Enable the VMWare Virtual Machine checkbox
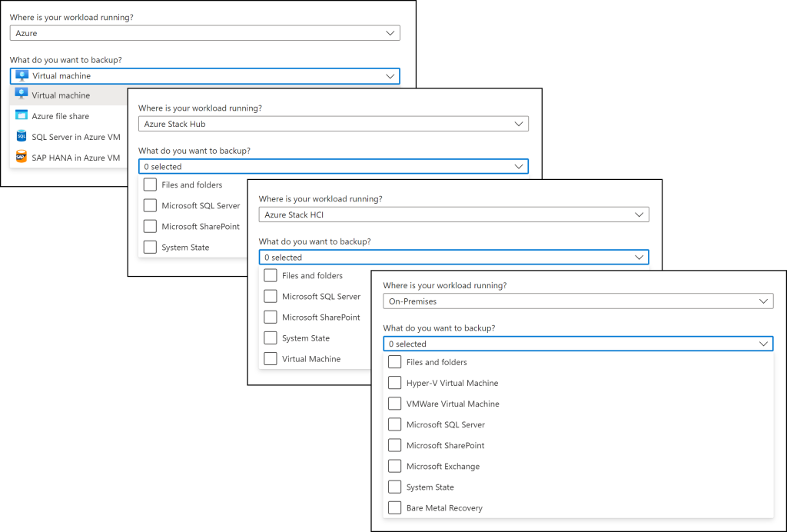 tap(395, 404)
